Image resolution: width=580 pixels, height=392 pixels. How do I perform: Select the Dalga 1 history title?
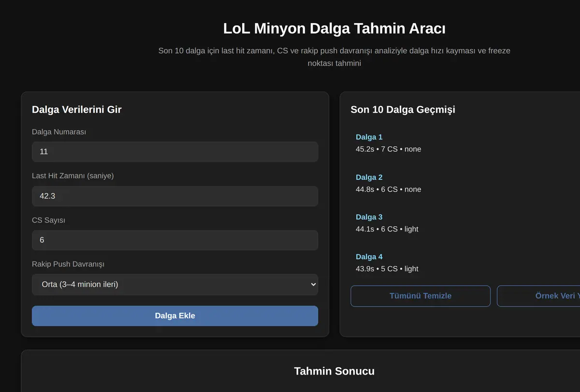(369, 137)
